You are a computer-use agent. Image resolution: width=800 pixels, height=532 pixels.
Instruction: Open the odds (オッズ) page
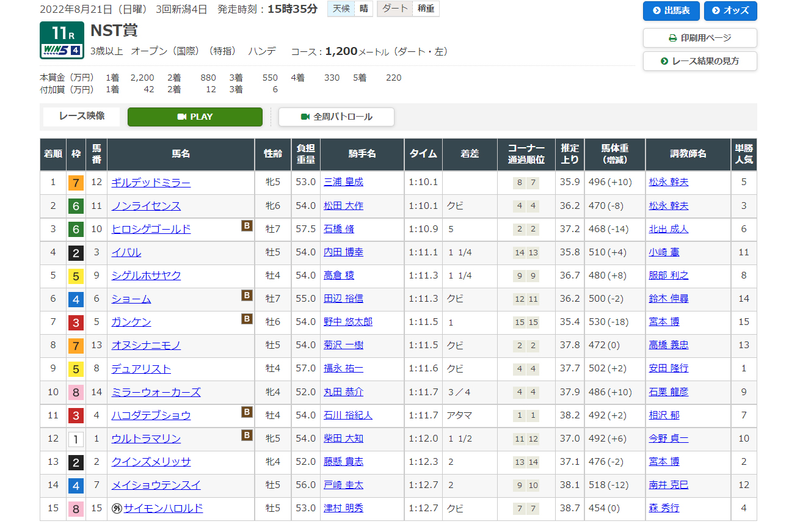(x=730, y=11)
